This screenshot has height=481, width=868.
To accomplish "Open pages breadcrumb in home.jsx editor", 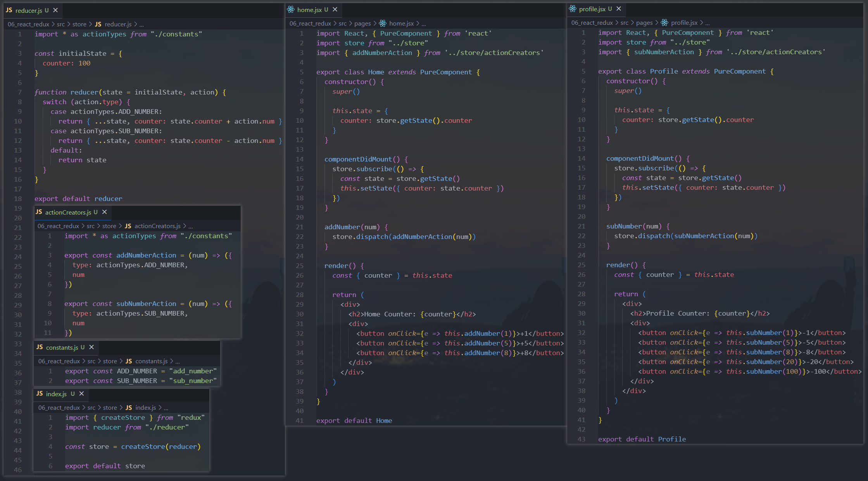I will coord(362,23).
